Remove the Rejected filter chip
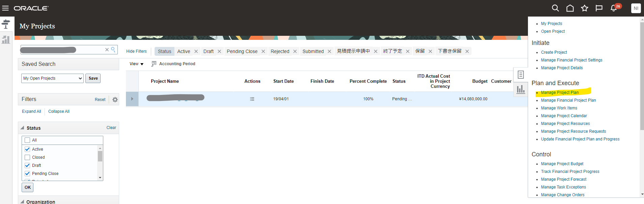Image resolution: width=644 pixels, height=204 pixels. [295, 51]
